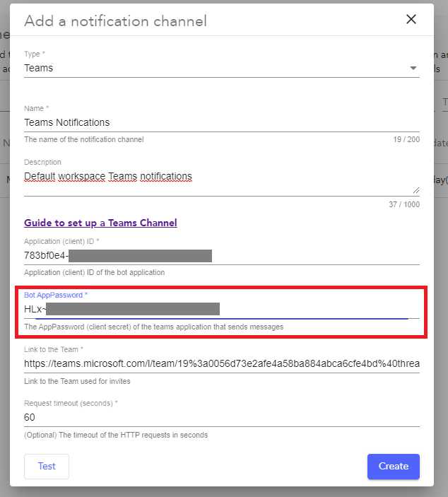Select the 37 / 1000 character counter
The image size is (448, 497).
pyautogui.click(x=404, y=204)
